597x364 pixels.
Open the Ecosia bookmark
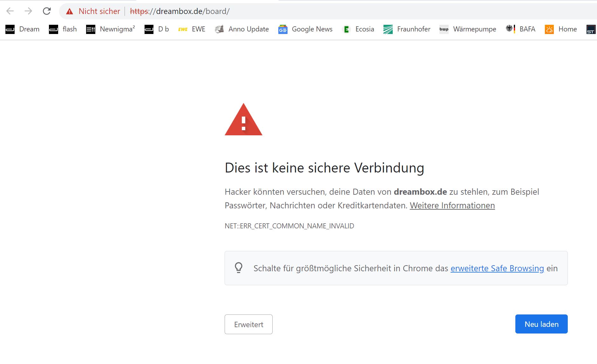(358, 29)
